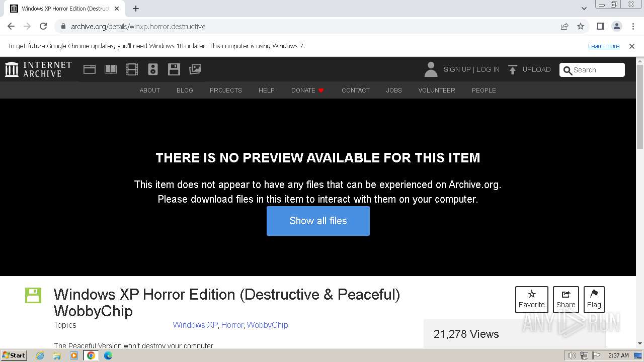Open the JOBS menu item

coord(394,90)
